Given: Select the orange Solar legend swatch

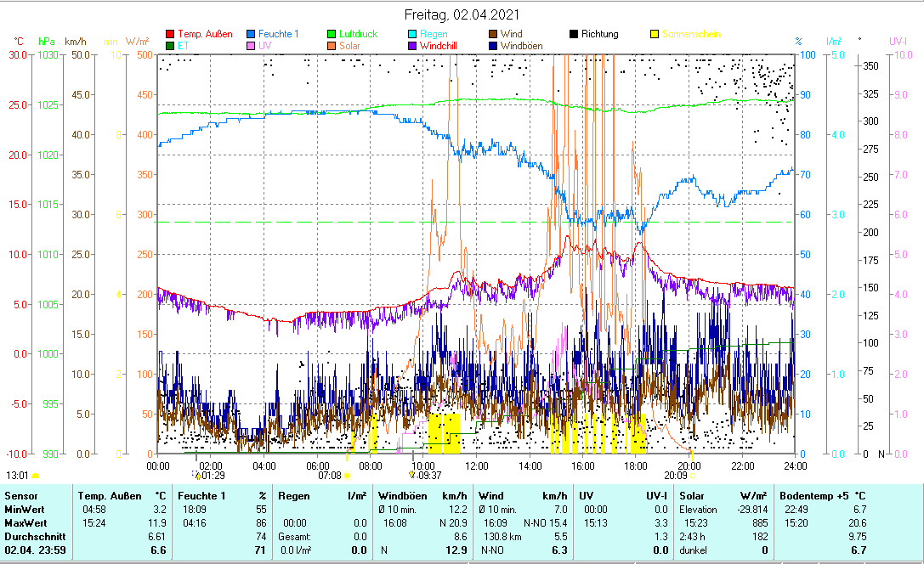Looking at the screenshot, I should 332,46.
